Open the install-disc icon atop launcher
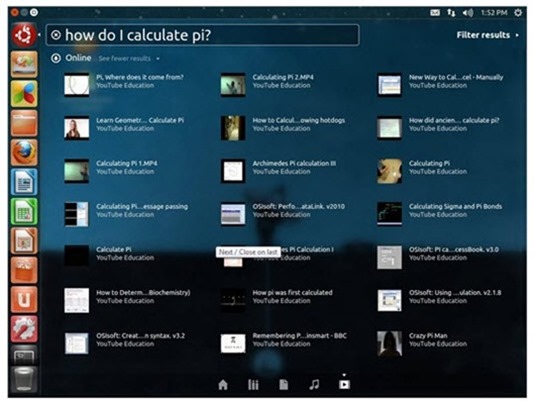The height and width of the screenshot is (401, 534). (24, 64)
